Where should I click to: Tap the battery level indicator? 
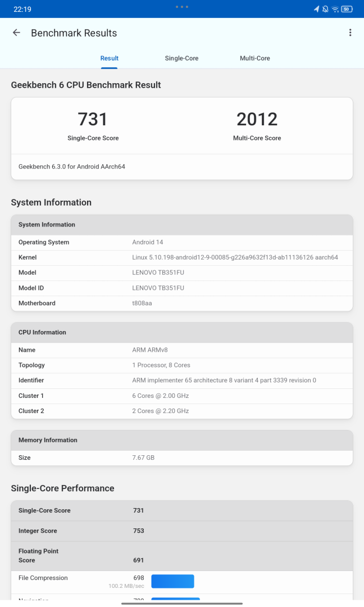click(x=347, y=9)
